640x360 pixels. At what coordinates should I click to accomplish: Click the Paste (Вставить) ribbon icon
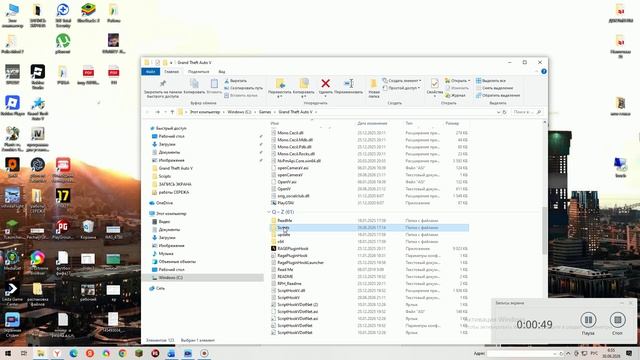[x=214, y=84]
